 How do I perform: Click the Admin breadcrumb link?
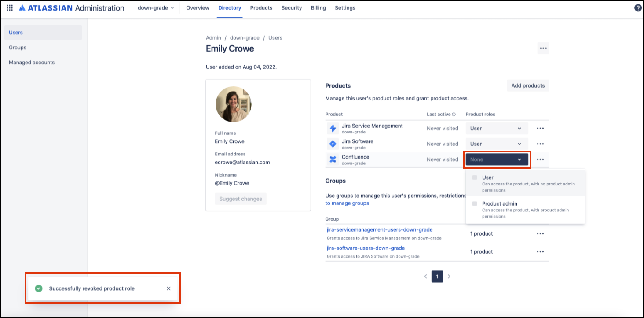click(213, 38)
